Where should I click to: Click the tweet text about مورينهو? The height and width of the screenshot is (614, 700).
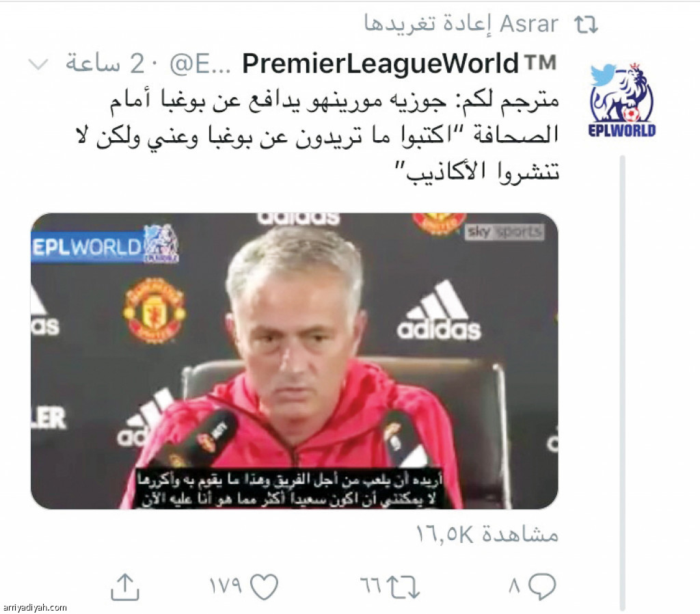coord(318,136)
